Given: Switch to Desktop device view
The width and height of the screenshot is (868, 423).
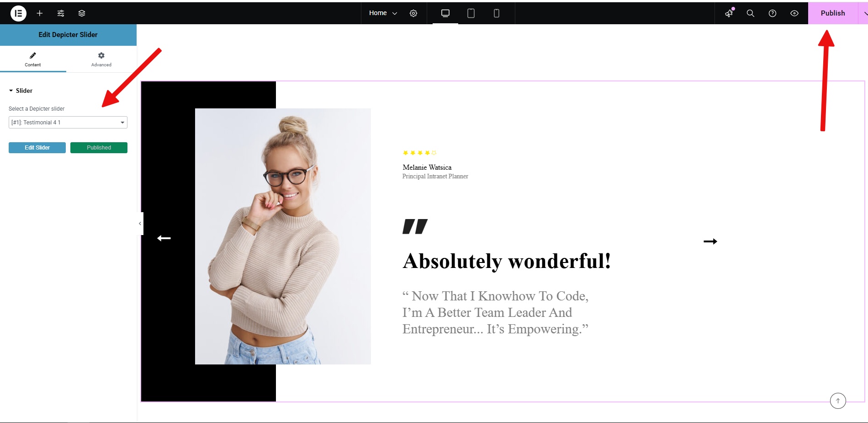Looking at the screenshot, I should [x=445, y=13].
